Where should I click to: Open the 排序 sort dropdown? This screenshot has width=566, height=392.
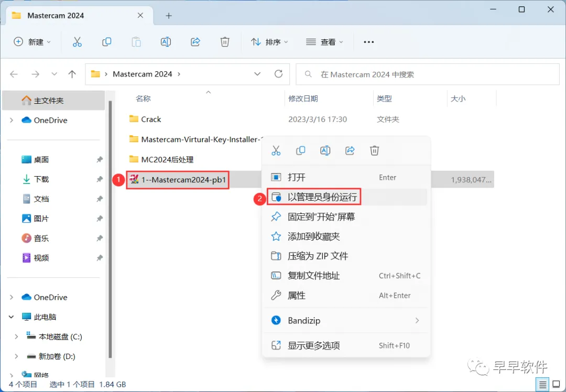coord(269,42)
